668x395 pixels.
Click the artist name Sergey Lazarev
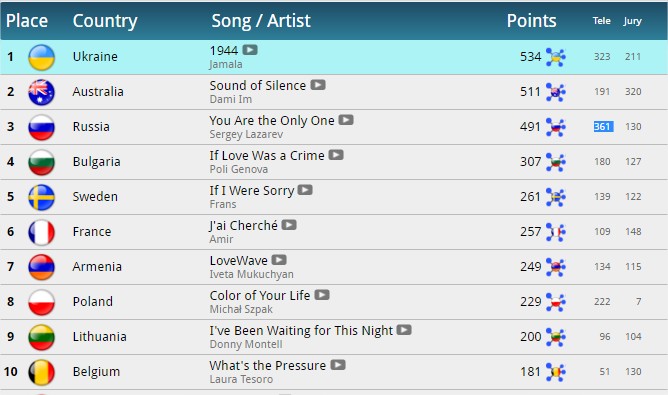point(246,134)
